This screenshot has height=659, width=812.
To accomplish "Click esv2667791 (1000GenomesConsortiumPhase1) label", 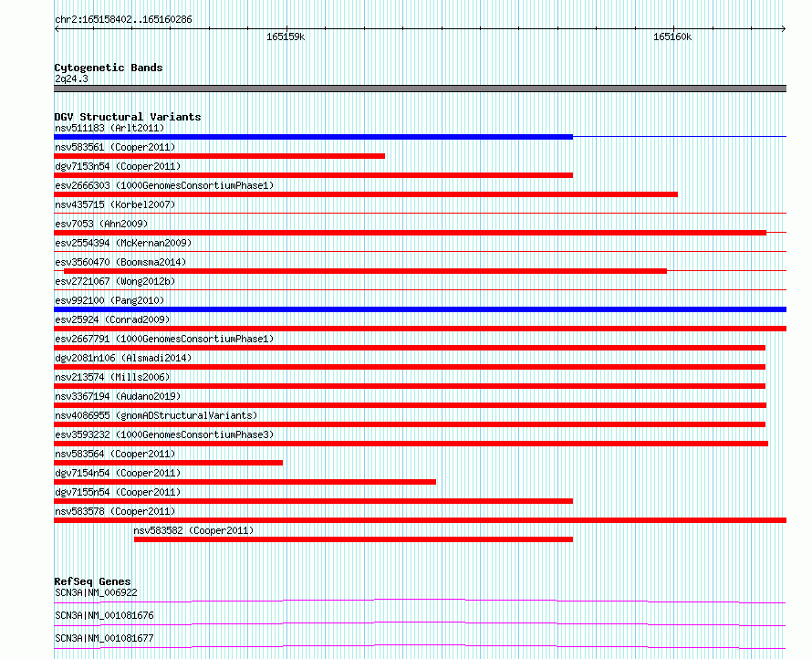I will pos(164,339).
